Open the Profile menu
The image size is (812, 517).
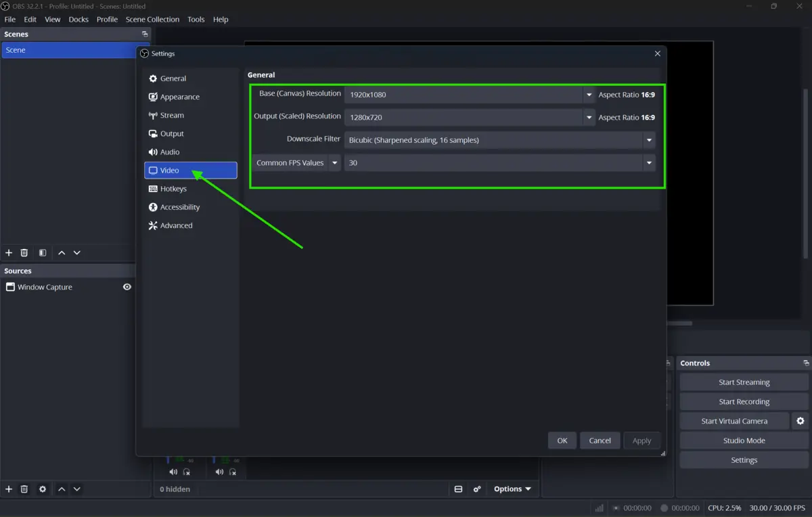(107, 19)
